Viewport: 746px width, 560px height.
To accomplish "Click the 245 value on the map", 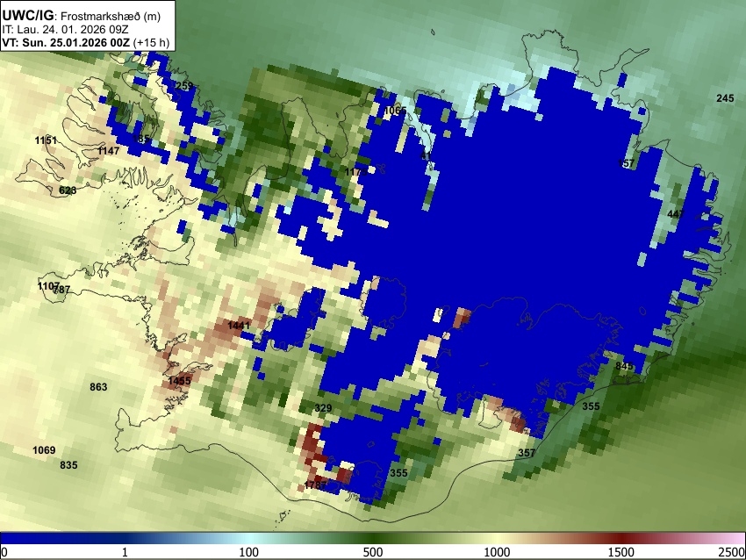I will 725,98.
